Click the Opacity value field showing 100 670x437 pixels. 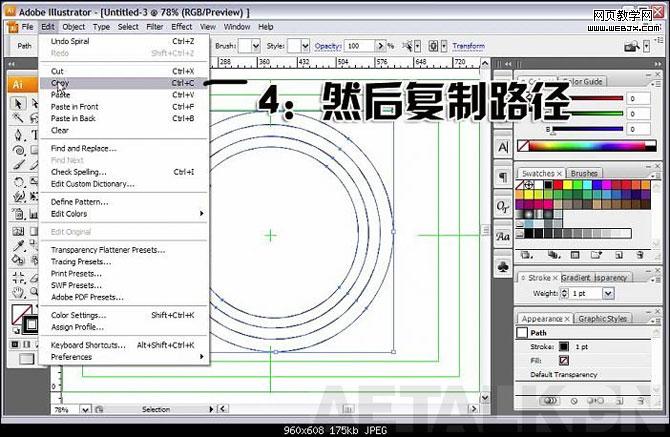360,46
